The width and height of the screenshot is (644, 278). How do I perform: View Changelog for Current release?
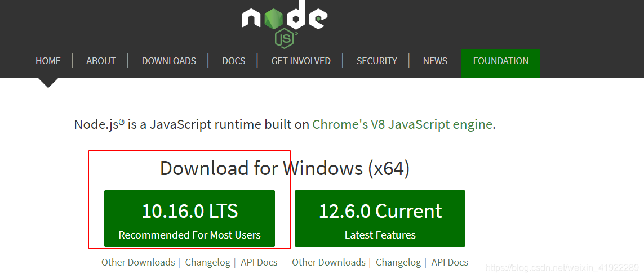(x=398, y=262)
